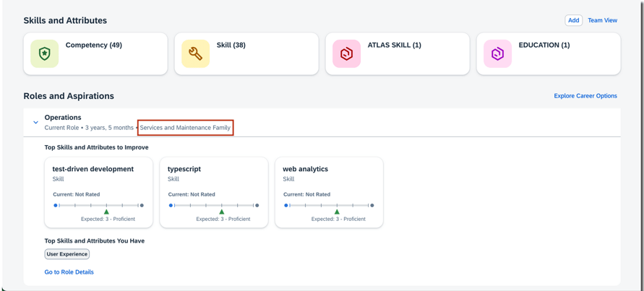
Task: Follow the Go to Role Details link
Action: 69,272
